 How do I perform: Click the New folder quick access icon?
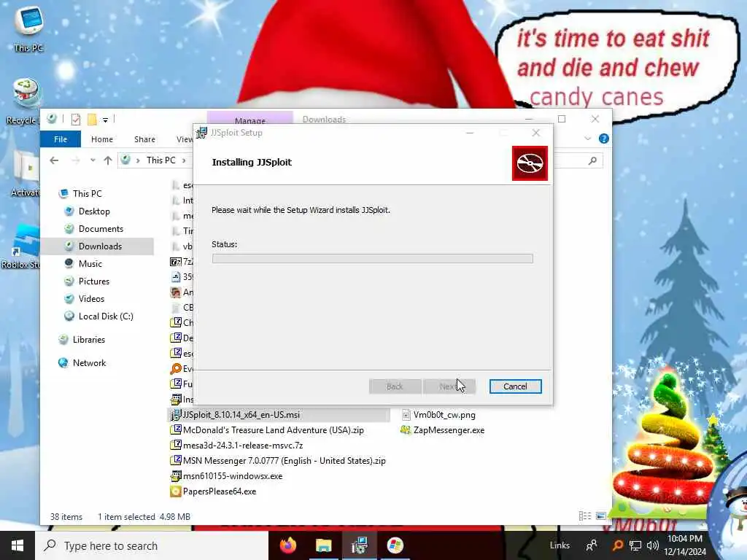[92, 119]
